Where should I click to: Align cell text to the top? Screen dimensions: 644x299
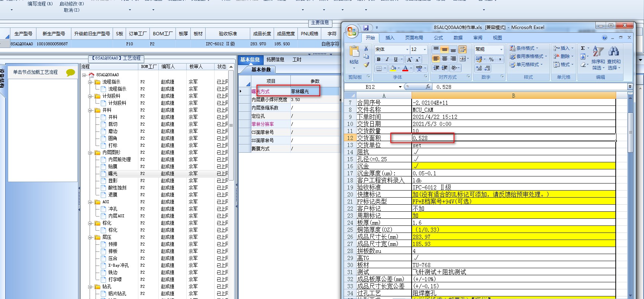(436, 49)
